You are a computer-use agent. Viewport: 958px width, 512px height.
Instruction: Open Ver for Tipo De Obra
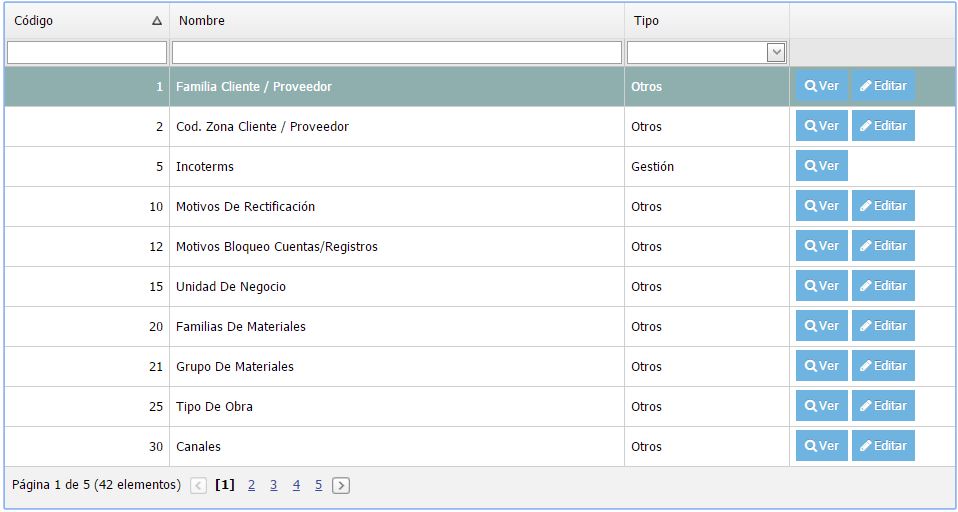point(821,406)
